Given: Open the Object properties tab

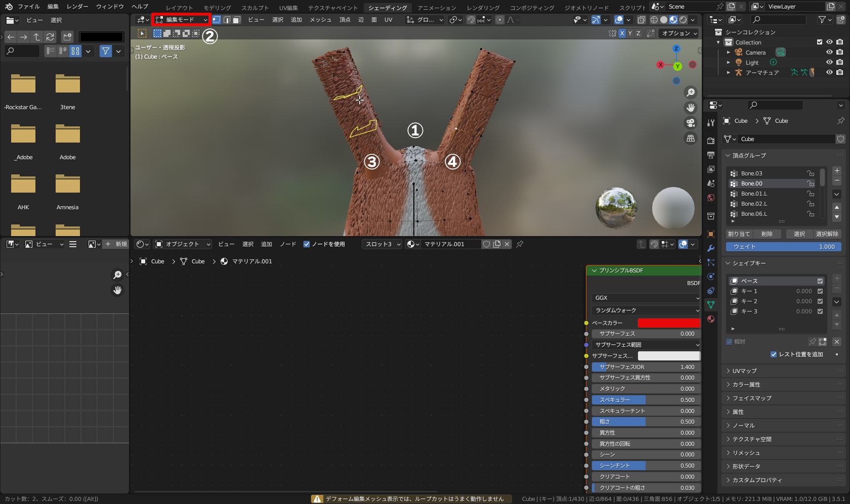Looking at the screenshot, I should tap(711, 234).
